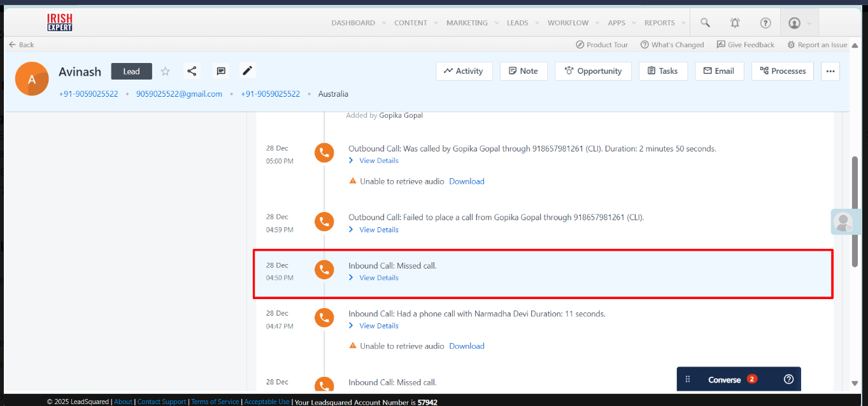Open the About footer link

(x=123, y=402)
